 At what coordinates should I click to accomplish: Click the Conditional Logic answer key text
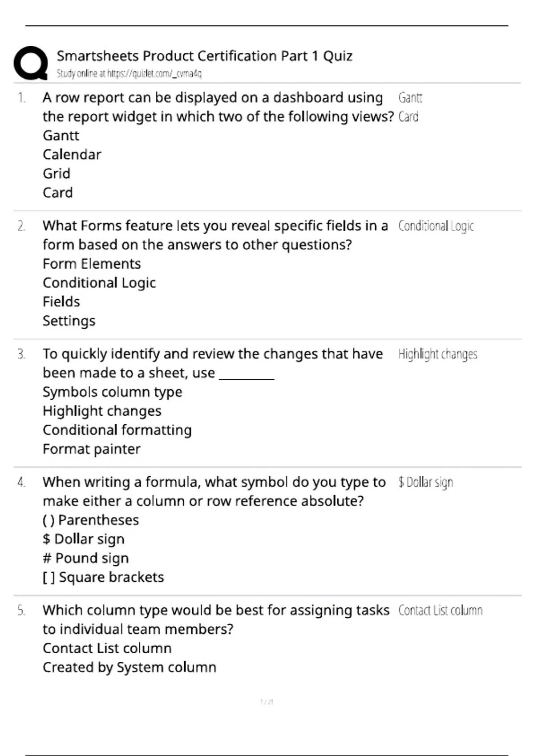coord(436,226)
